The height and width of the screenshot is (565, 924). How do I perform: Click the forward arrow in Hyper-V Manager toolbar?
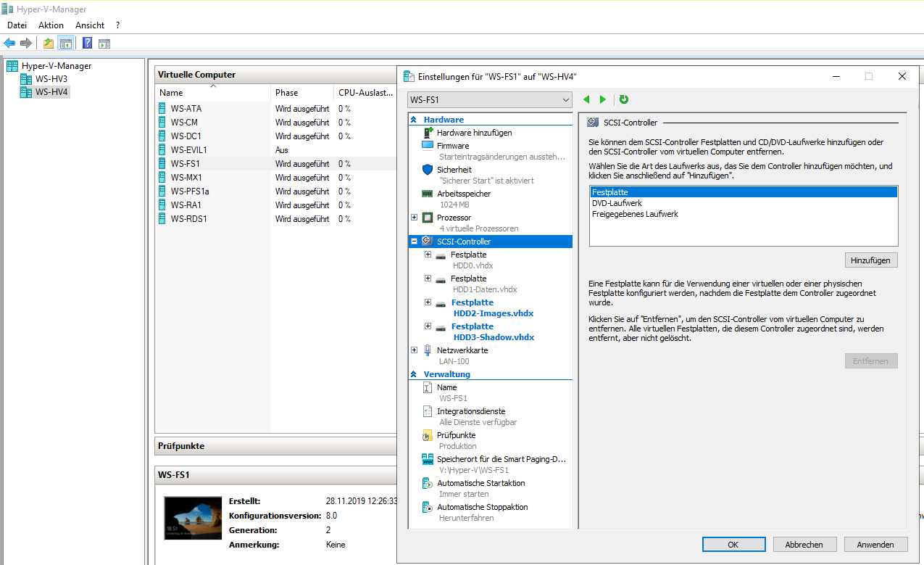[26, 44]
